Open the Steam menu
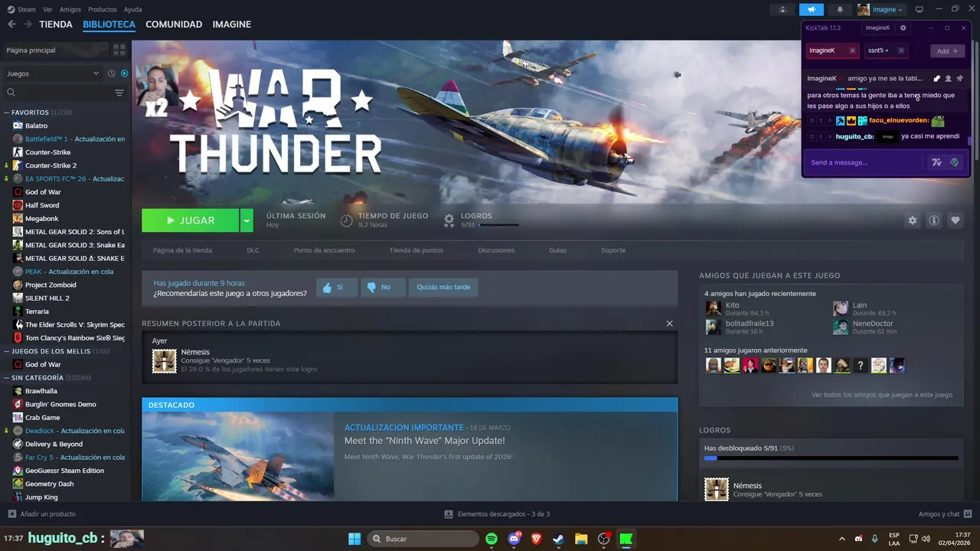The height and width of the screenshot is (551, 980). coord(22,10)
